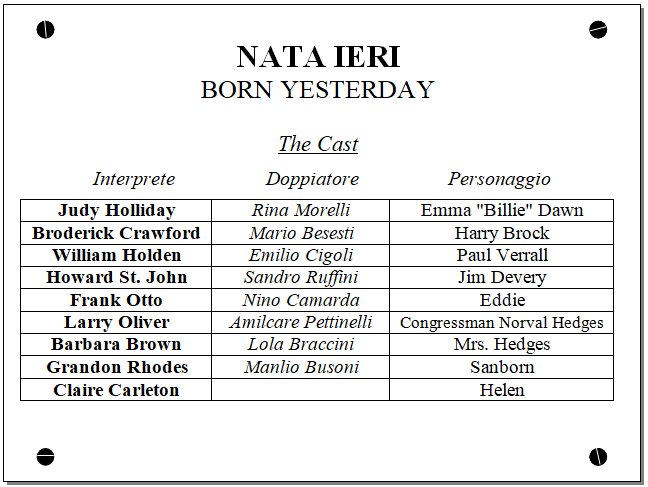This screenshot has width=648, height=487.
Task: Click The Cast underlined heading
Action: [x=318, y=144]
